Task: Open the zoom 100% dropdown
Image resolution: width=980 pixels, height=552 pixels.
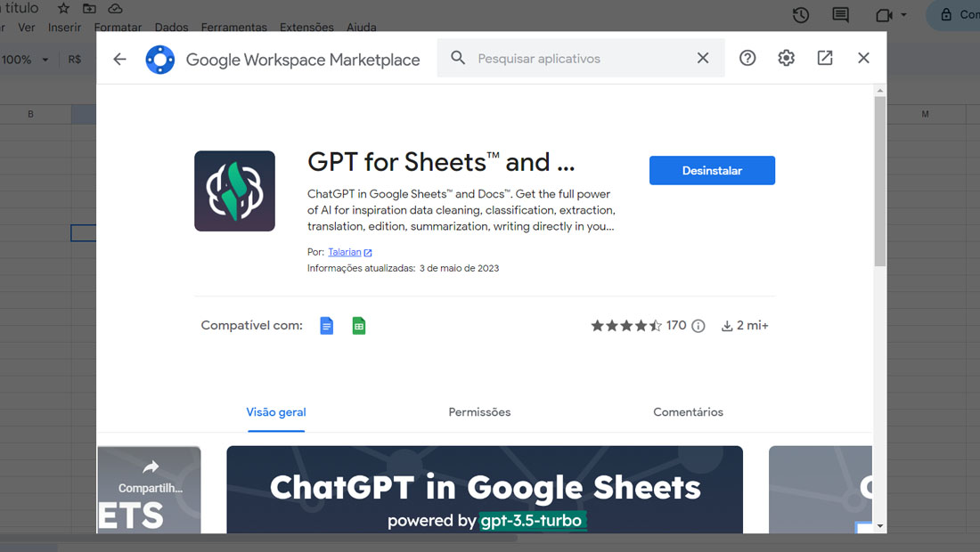Action: click(x=25, y=60)
